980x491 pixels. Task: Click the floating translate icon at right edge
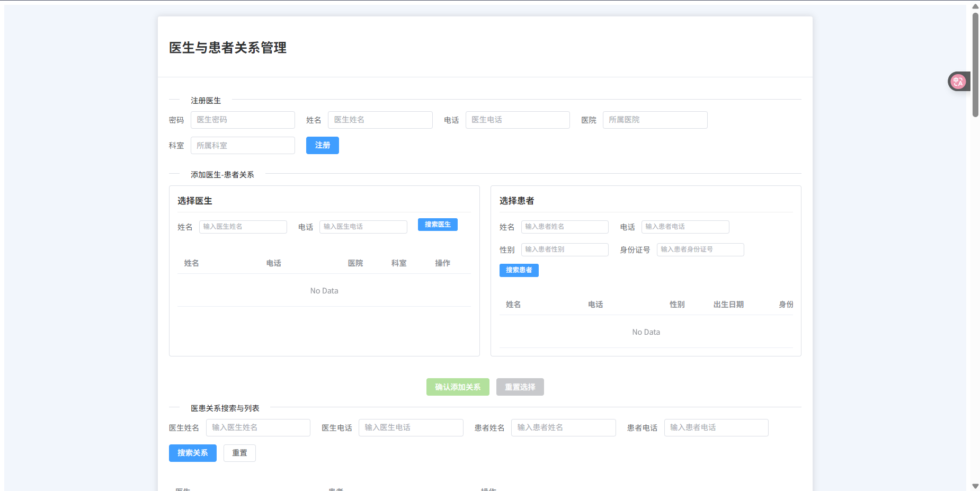pyautogui.click(x=958, y=82)
